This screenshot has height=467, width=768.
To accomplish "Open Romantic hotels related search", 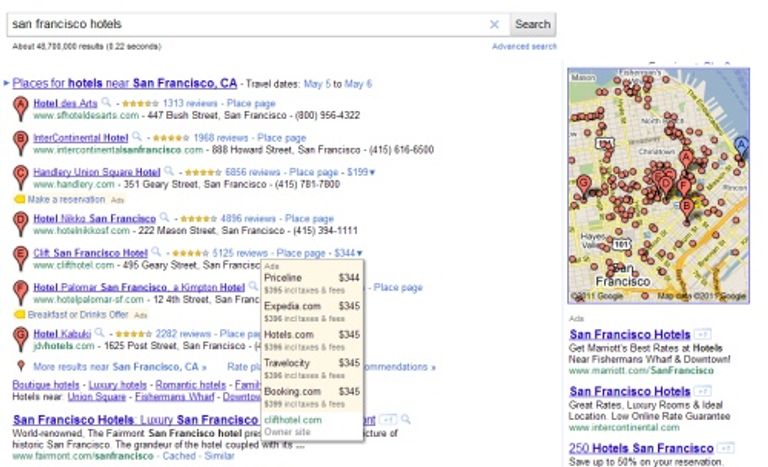I will [x=191, y=385].
